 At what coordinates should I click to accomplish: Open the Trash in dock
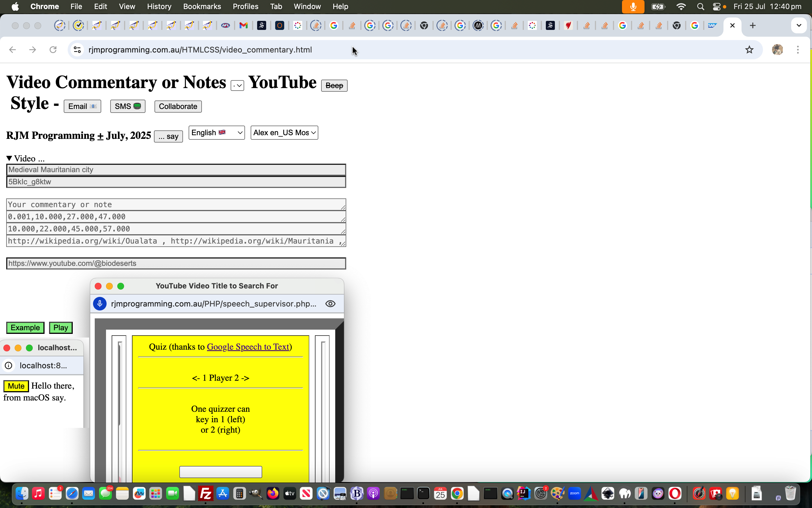coord(790,494)
